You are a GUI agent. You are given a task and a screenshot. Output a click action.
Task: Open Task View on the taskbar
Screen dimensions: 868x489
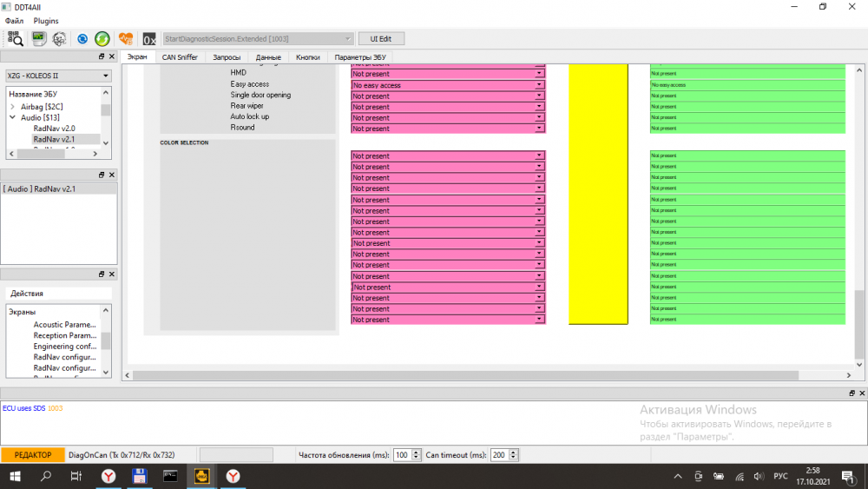click(76, 476)
